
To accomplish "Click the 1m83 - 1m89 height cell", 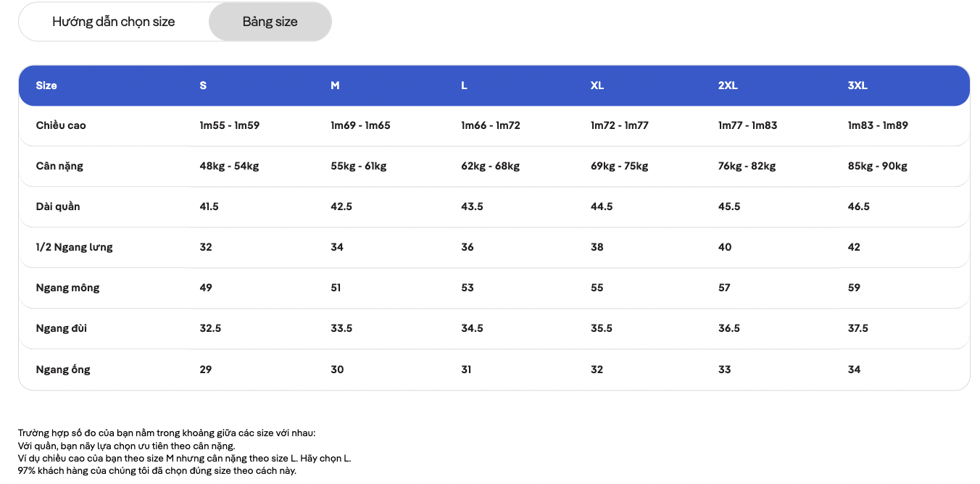I will click(878, 125).
